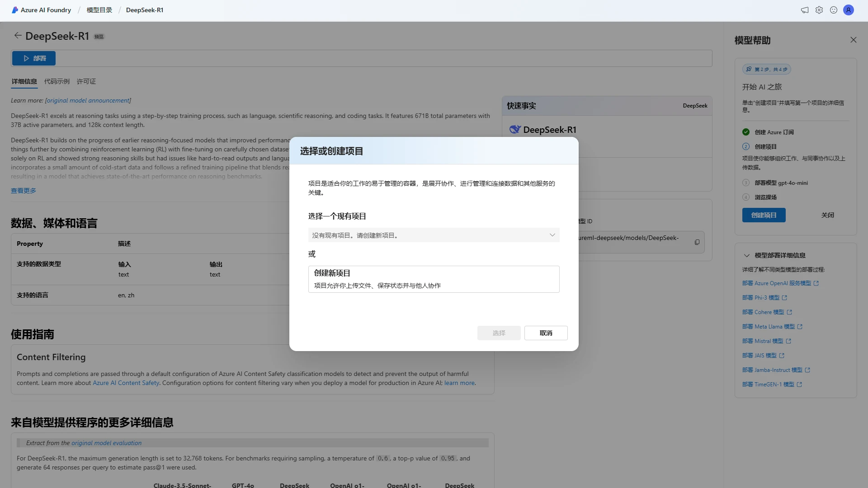
Task: Click the 部署 button
Action: [33, 58]
